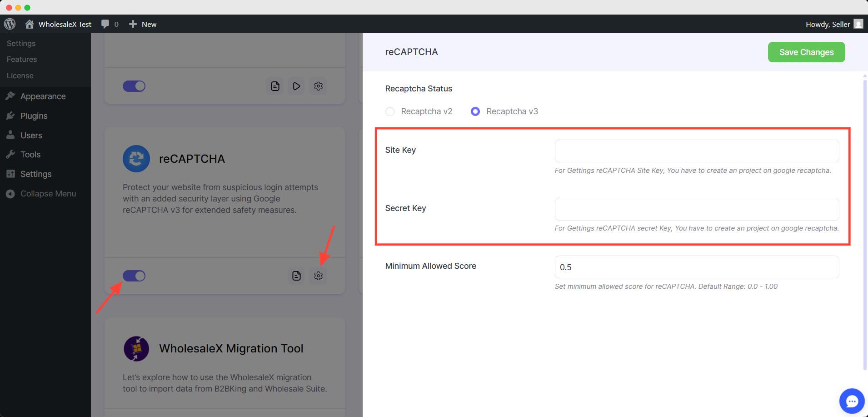Click the live chat bubble icon
The width and height of the screenshot is (868, 417).
tap(852, 401)
